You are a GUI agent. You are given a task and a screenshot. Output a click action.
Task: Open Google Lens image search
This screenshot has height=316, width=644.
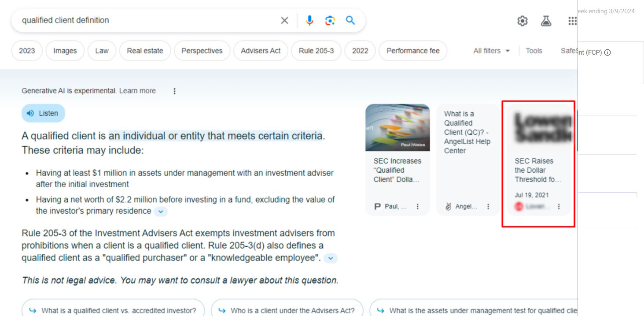click(x=330, y=20)
